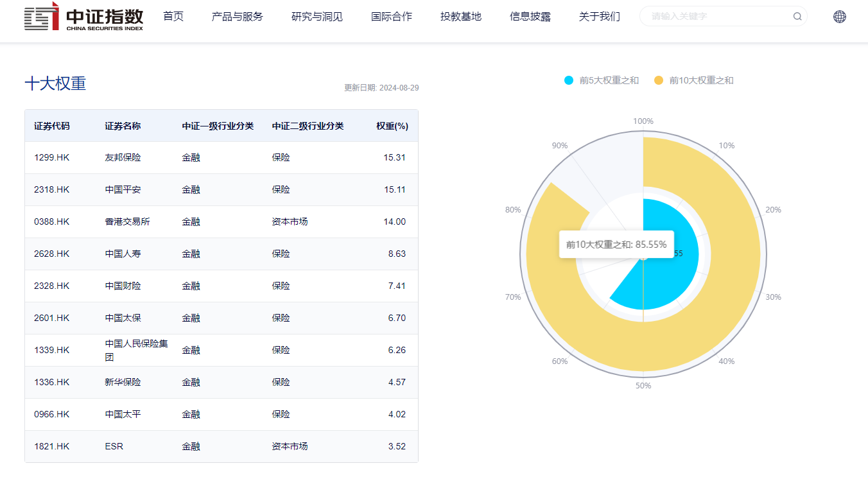Click the 8.63 weight value
Viewport: 868px width, 486px height.
(x=397, y=254)
